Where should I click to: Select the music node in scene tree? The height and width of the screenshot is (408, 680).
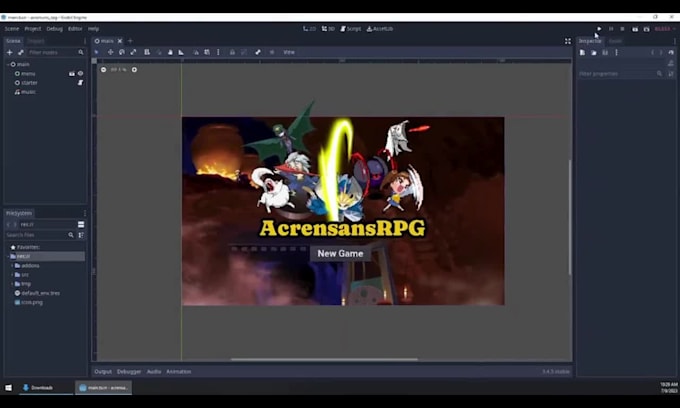(x=28, y=92)
